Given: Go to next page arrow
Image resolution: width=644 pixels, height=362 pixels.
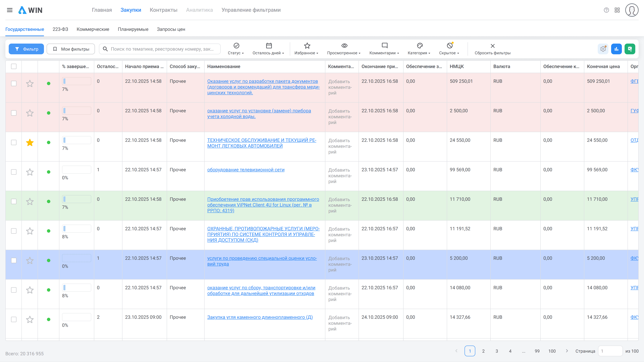Looking at the screenshot, I should tap(567, 351).
